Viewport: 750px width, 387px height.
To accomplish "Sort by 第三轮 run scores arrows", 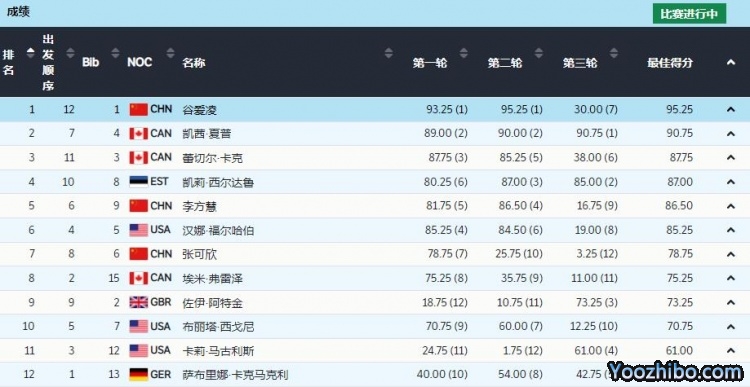I will click(x=614, y=53).
